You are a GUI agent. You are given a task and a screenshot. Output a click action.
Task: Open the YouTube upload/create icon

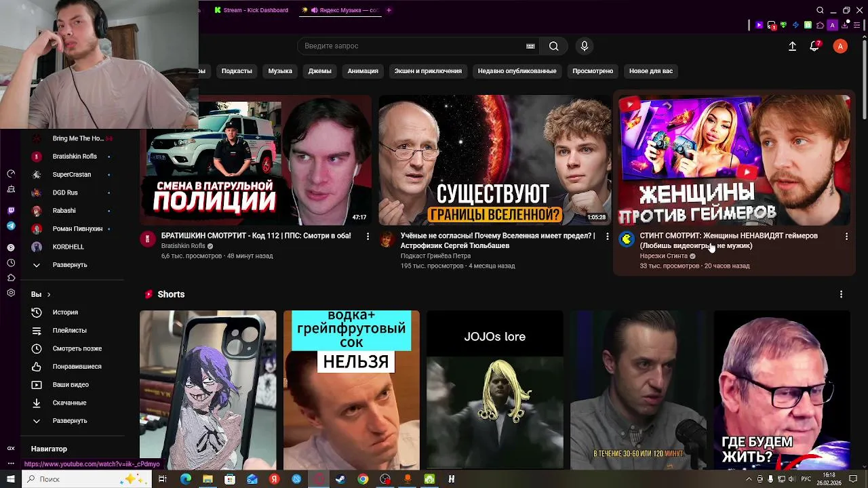tap(792, 46)
